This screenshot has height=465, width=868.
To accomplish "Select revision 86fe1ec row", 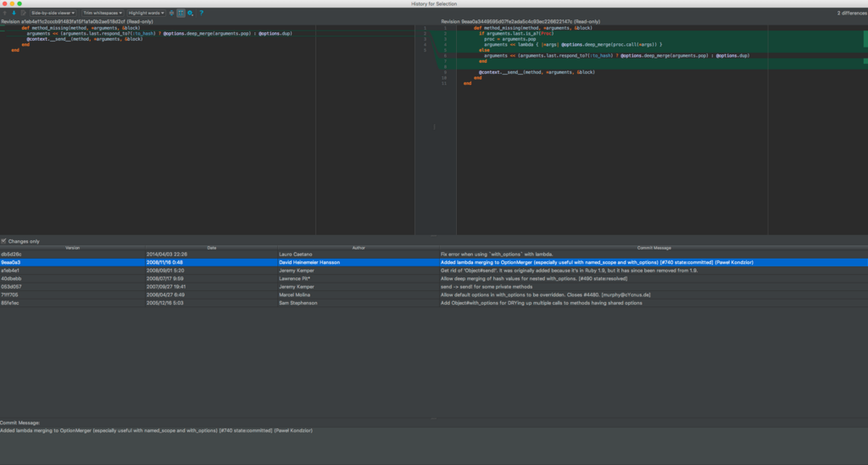I will pyautogui.click(x=434, y=303).
